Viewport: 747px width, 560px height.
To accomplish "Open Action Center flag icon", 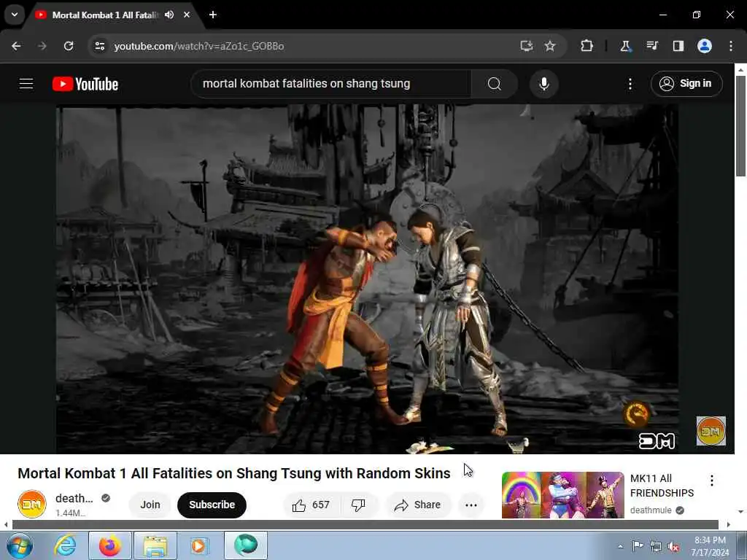I will point(638,545).
